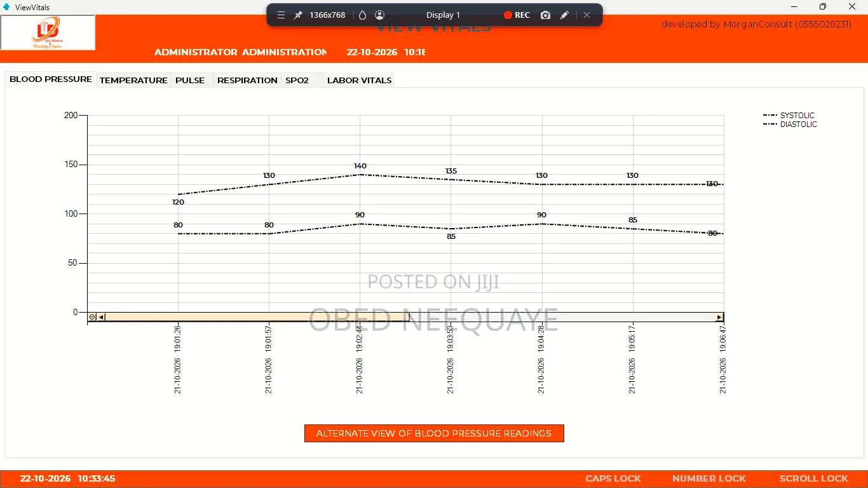Click chart scrollbar right arrow
Viewport: 868px width, 488px height.
point(719,317)
